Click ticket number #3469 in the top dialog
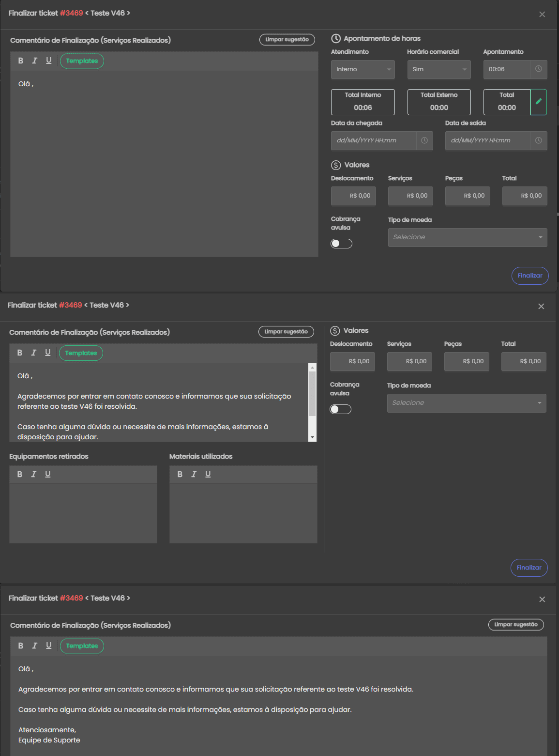Viewport: 559px width, 756px height. point(71,13)
